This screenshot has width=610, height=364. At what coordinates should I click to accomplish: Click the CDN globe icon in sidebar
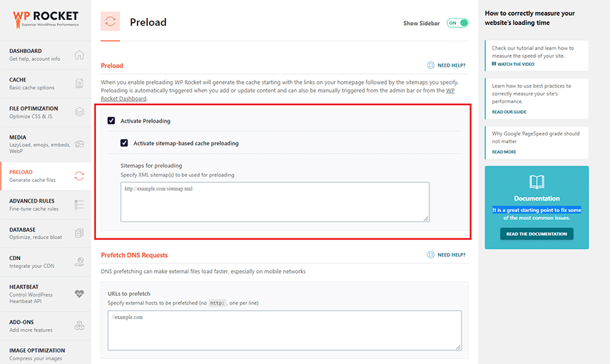[79, 262]
